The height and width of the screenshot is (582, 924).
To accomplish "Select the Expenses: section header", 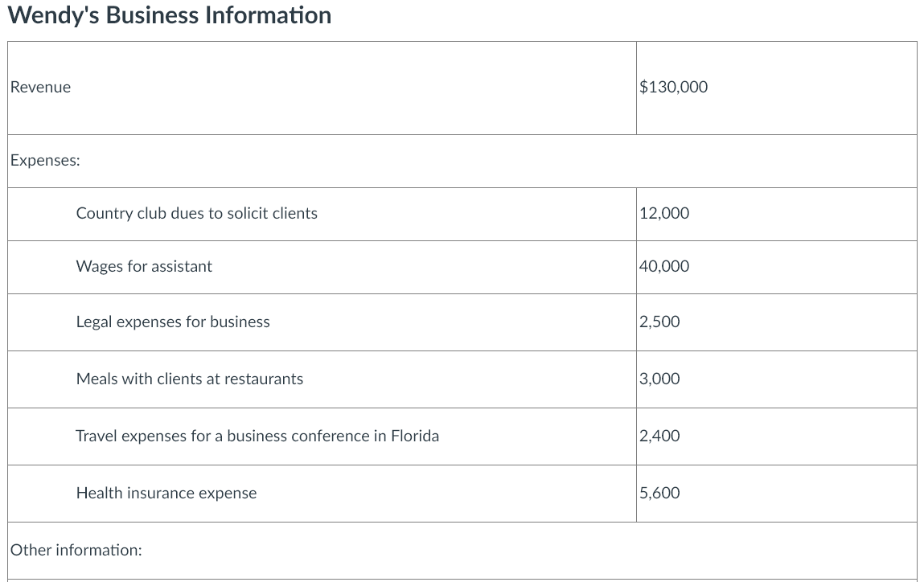I will click(45, 160).
